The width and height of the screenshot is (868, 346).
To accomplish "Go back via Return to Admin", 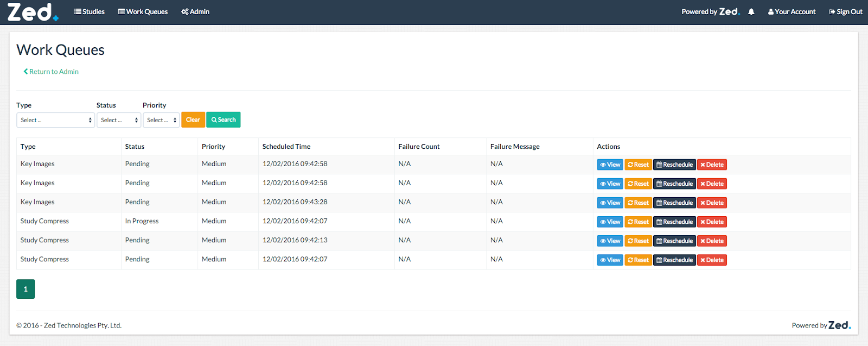I will [51, 72].
